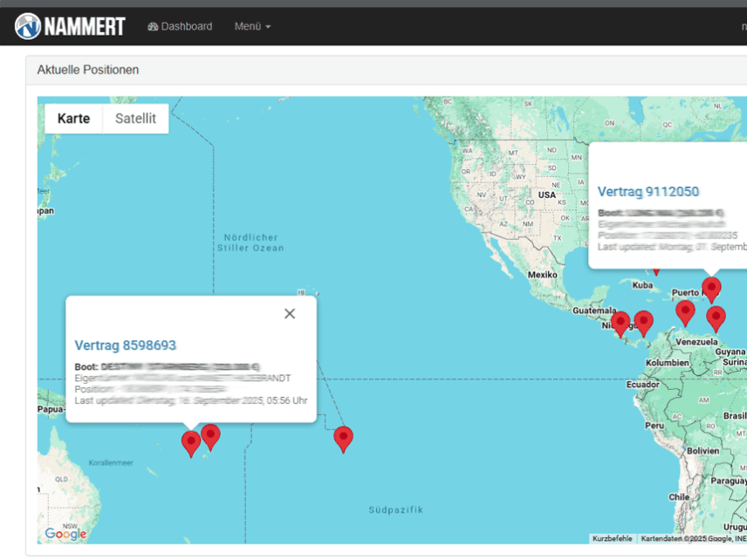The width and height of the screenshot is (747, 560).
Task: Select the isolated pin above the Südpazifik label
Action: point(344,438)
